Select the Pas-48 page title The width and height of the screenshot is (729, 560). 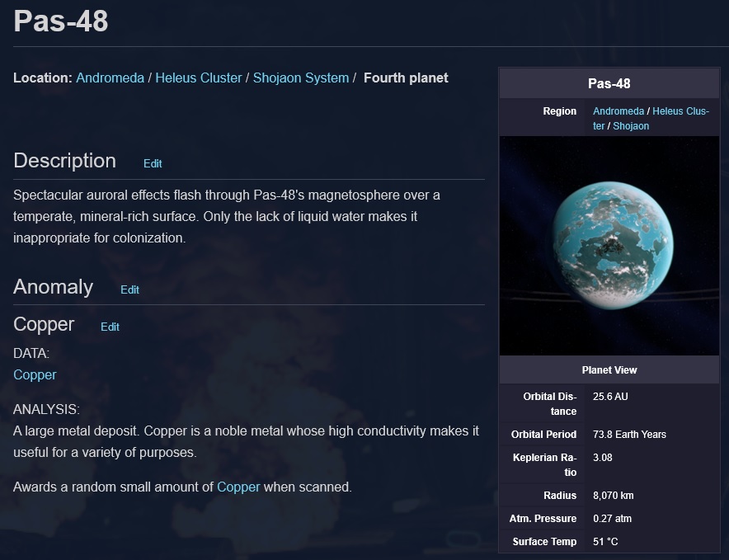pos(61,21)
